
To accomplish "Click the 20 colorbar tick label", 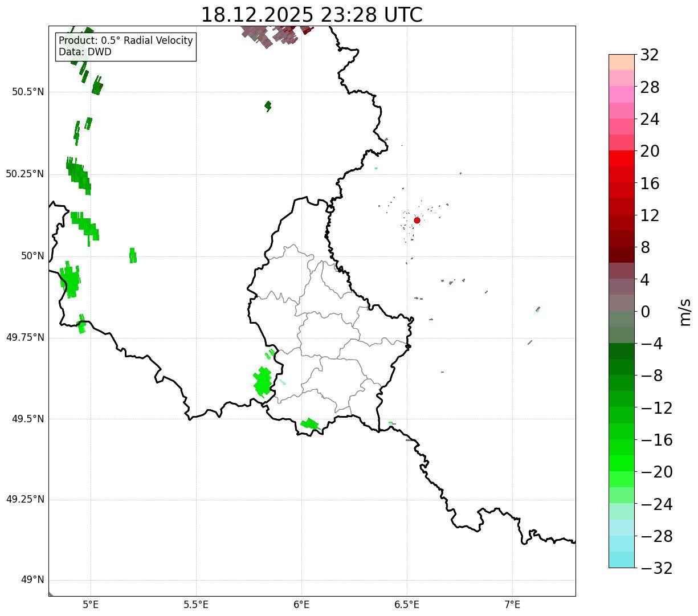I will coord(650,152).
